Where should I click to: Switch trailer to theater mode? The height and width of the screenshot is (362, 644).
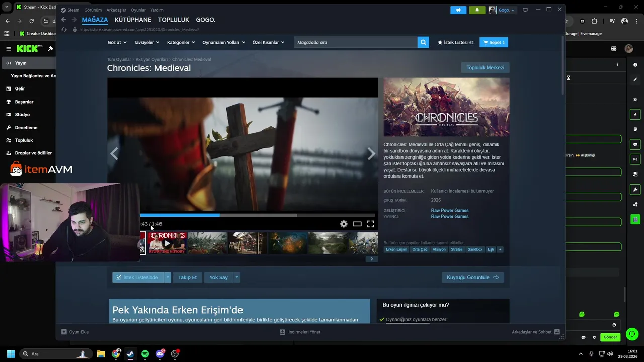tap(357, 224)
